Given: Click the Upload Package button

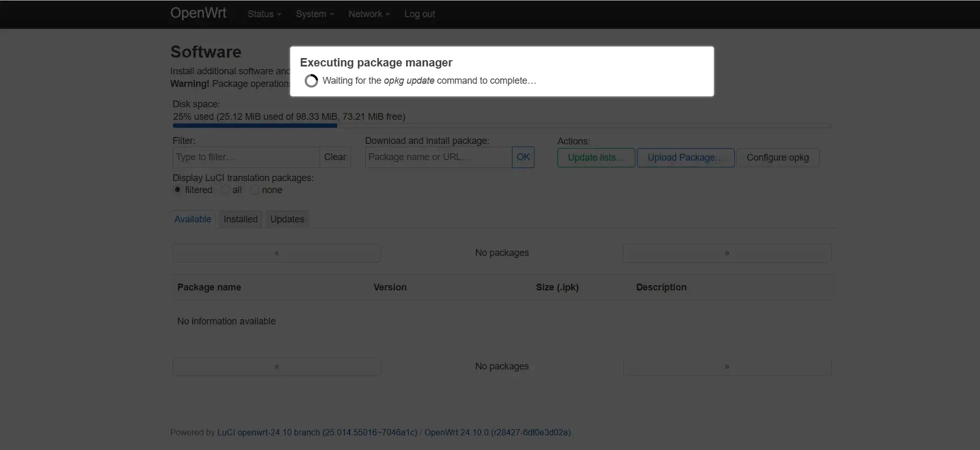Looking at the screenshot, I should [x=686, y=157].
